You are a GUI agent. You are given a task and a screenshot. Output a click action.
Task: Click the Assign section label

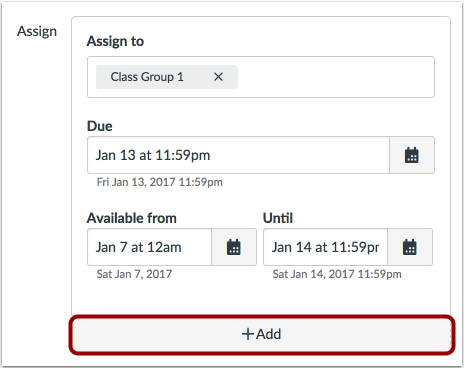tap(37, 32)
